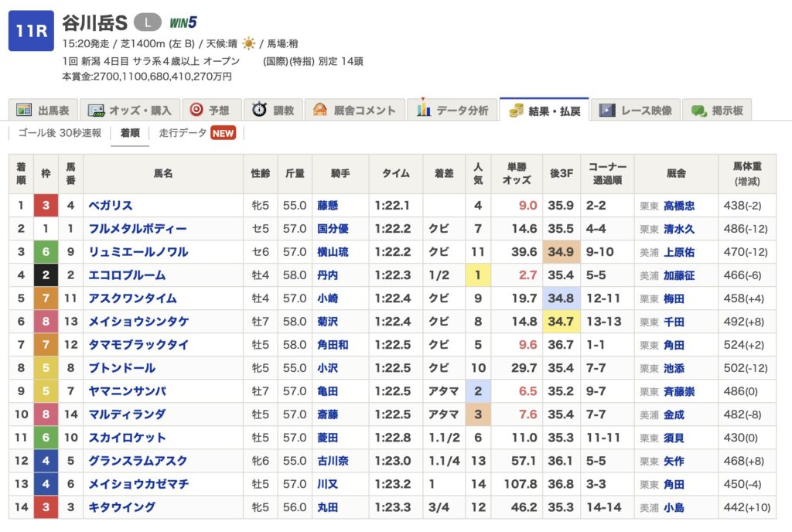
Task: Click the WIN5 logo
Action: [x=183, y=22]
